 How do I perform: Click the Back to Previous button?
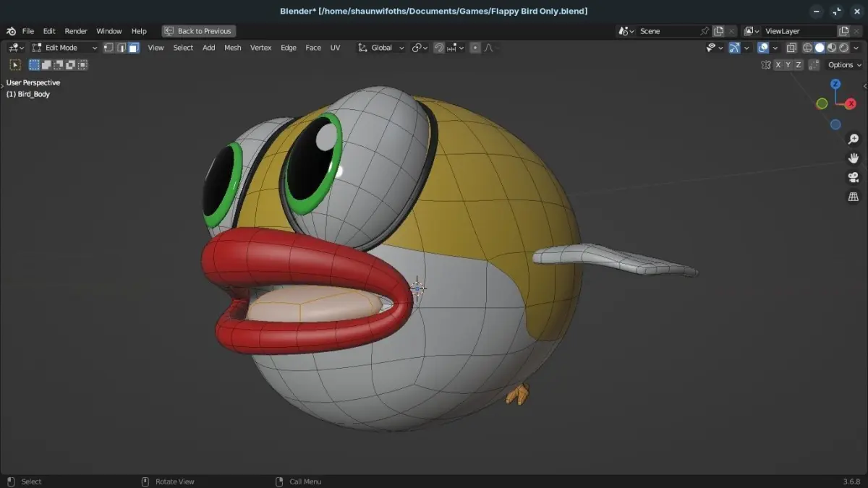coord(198,31)
